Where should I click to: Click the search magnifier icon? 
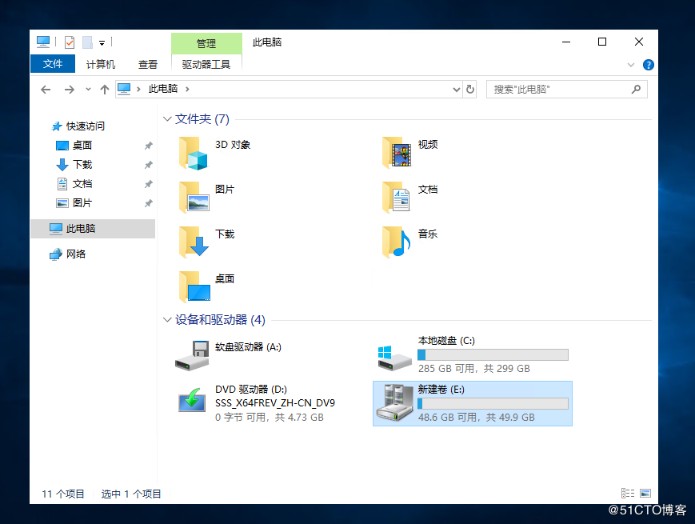click(x=636, y=90)
